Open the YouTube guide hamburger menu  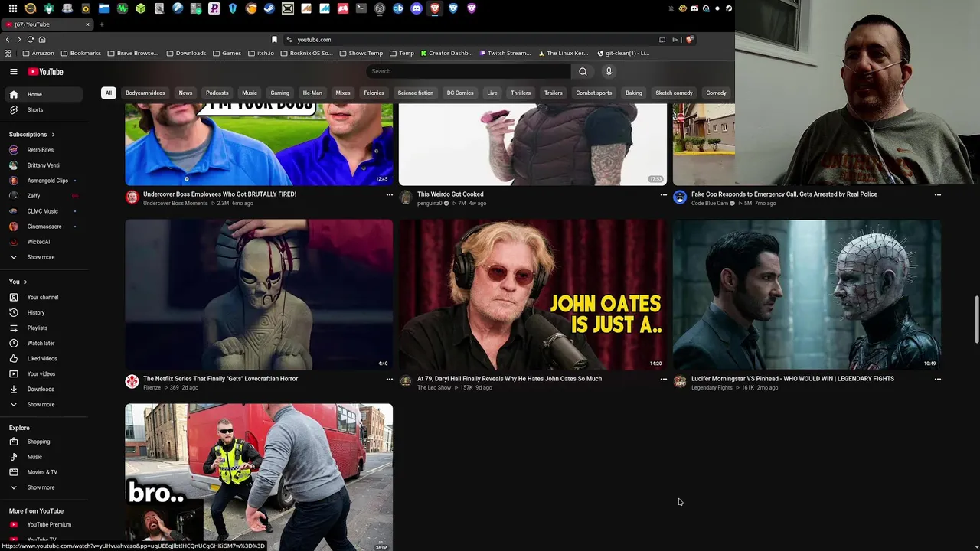14,71
